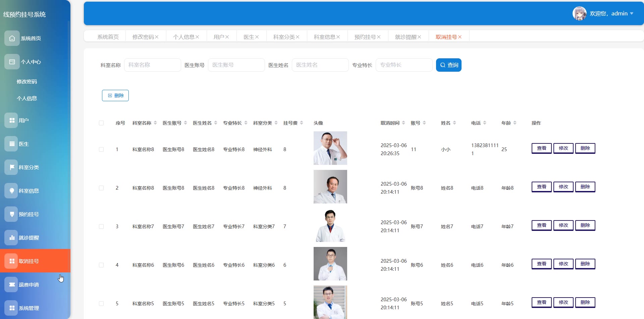644x319 pixels.
Task: Close the 取消挂号 tab
Action: 460,37
